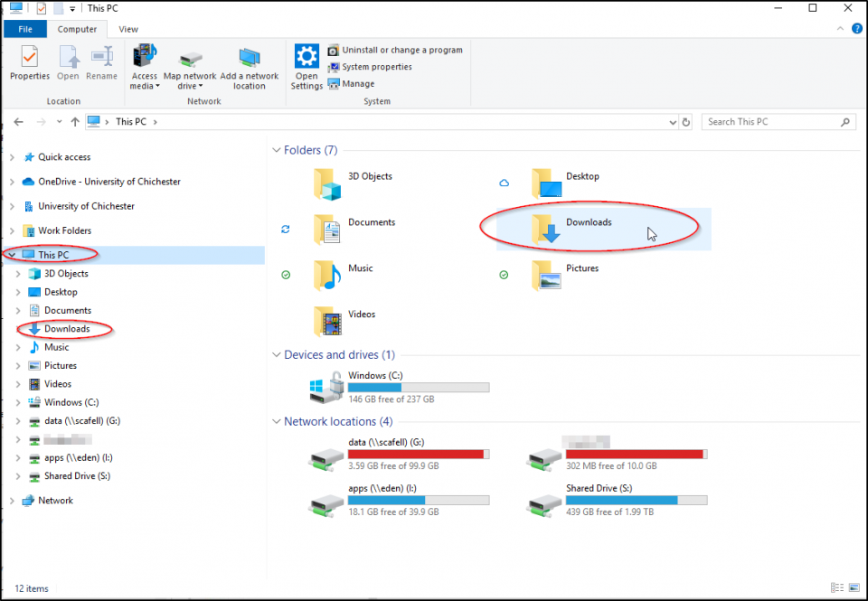Select Videos in the navigation tree
The image size is (868, 601).
point(58,383)
